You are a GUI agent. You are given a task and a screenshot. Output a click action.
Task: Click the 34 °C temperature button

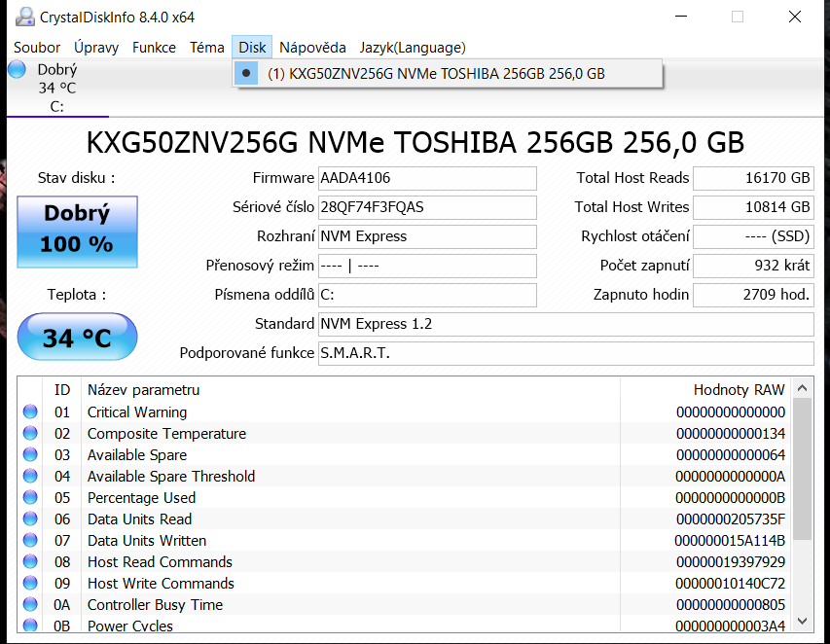click(x=77, y=338)
